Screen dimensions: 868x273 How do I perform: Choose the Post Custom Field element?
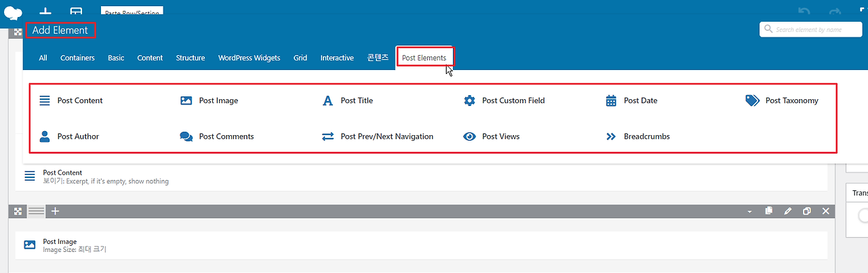(505, 101)
